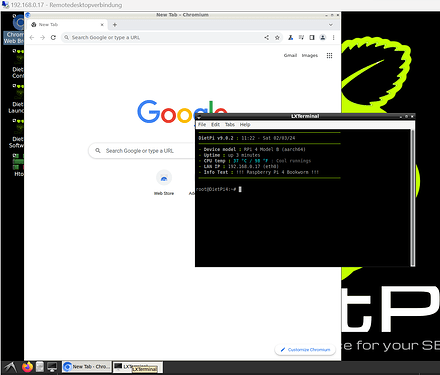Screen dimensions: 440x375
Task: Open the Chromium three-dot menu
Action: (x=333, y=38)
